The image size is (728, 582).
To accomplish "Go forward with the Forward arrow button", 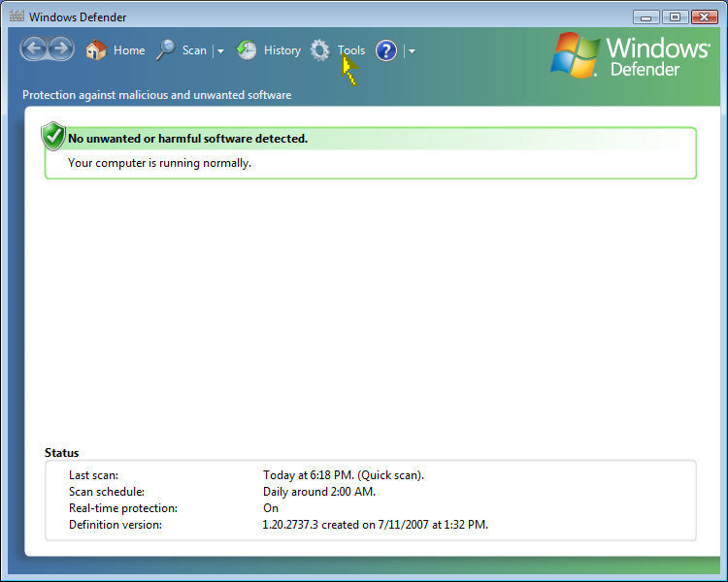I will 61,48.
